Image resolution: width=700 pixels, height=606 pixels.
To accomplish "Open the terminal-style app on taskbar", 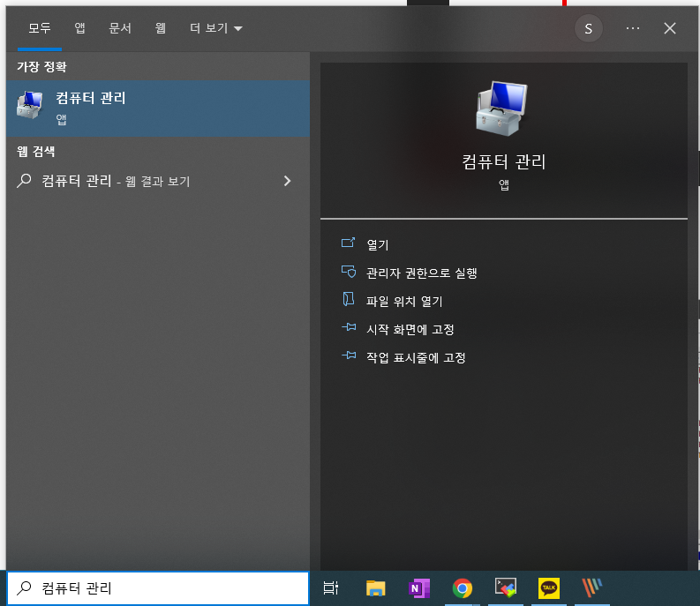I will coord(505,587).
